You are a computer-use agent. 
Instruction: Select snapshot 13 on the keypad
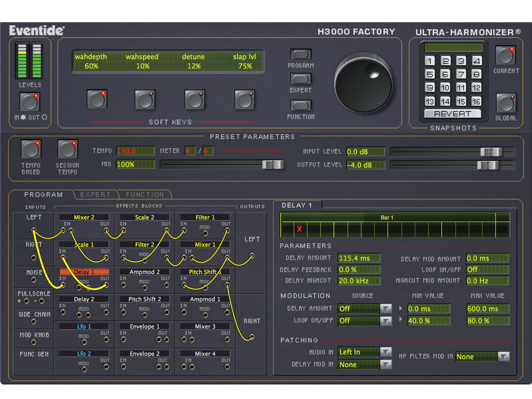point(430,101)
